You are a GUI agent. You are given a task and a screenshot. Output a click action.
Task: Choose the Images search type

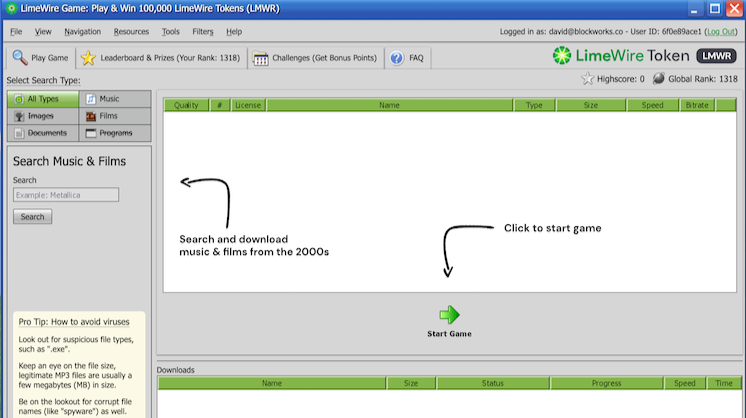(43, 116)
